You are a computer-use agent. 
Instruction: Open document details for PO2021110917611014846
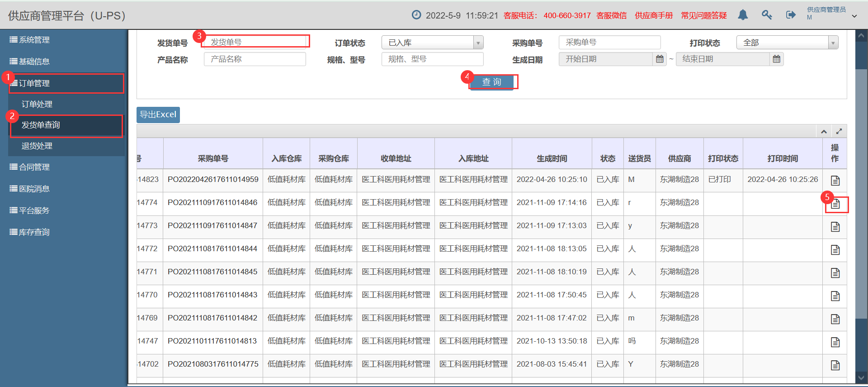[835, 204]
